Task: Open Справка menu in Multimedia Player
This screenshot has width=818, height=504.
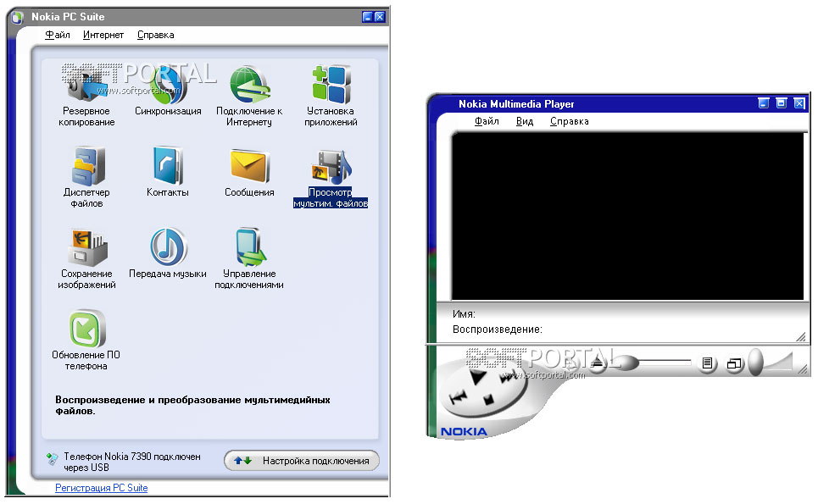Action: coord(569,121)
